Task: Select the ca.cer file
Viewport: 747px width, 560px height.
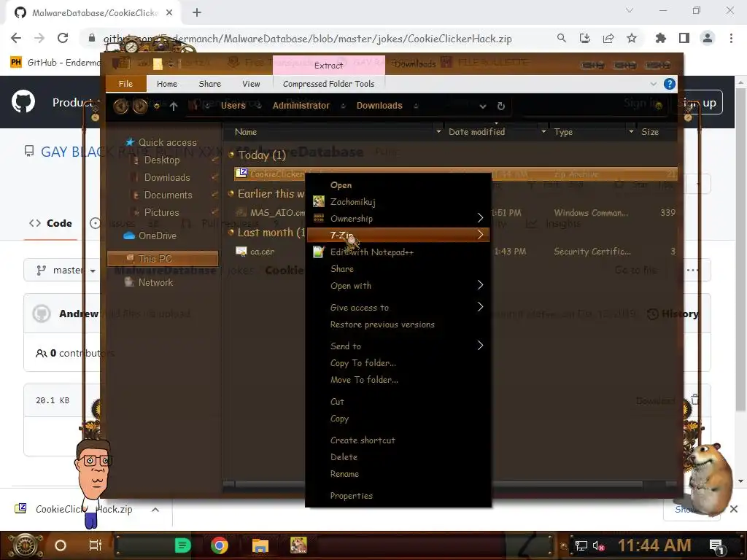Action: pyautogui.click(x=262, y=252)
